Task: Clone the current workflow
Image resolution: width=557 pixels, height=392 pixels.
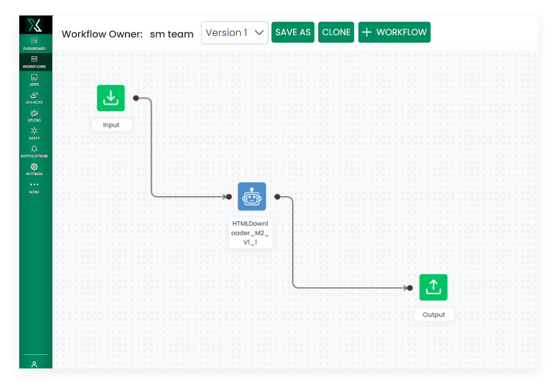Action: pos(335,32)
